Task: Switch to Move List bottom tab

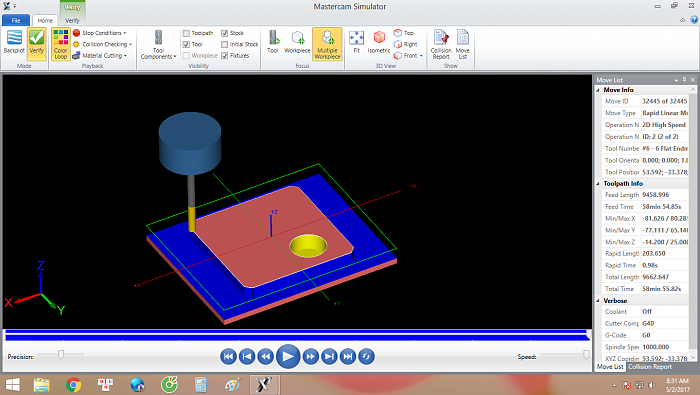Action: click(610, 367)
